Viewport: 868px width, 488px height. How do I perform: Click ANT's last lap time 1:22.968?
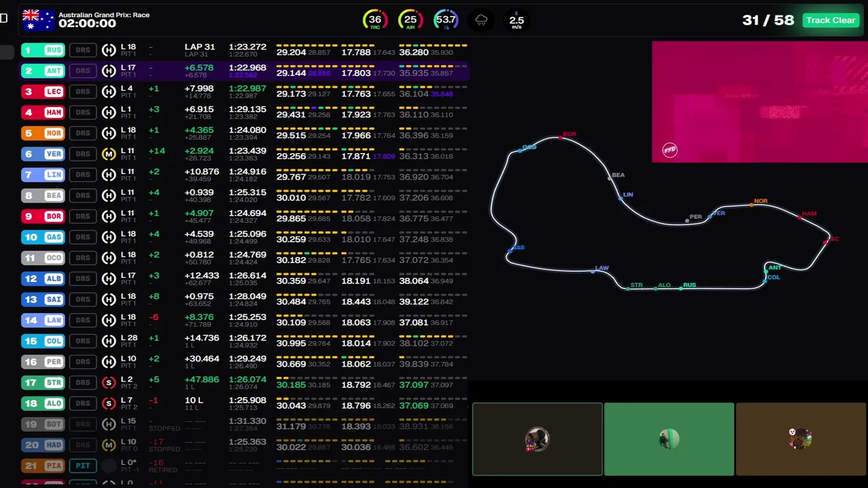tap(248, 68)
